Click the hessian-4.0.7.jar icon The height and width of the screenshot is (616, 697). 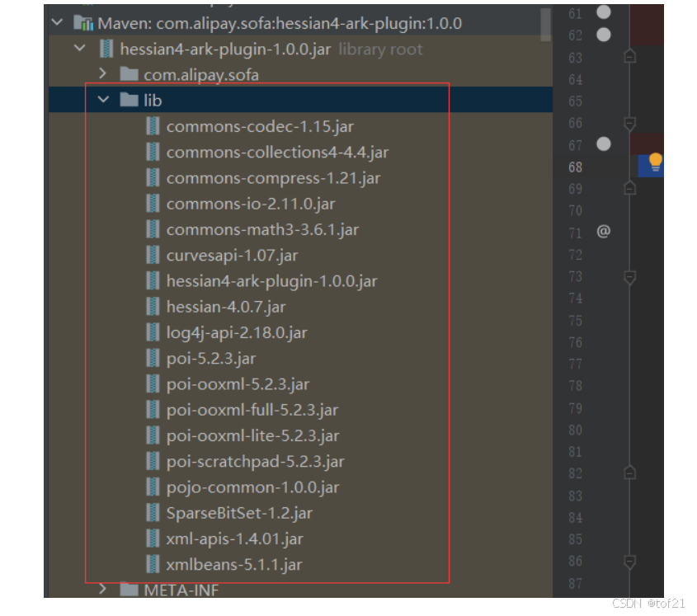pyautogui.click(x=153, y=307)
